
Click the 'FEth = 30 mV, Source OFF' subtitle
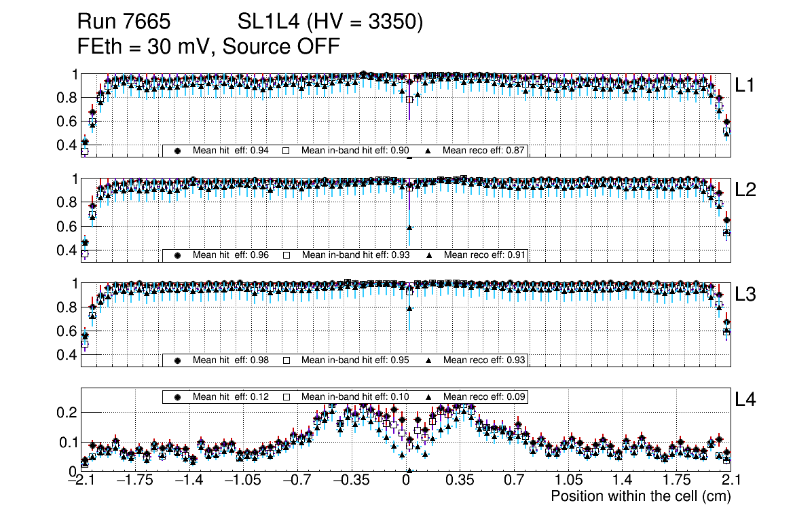pos(208,46)
